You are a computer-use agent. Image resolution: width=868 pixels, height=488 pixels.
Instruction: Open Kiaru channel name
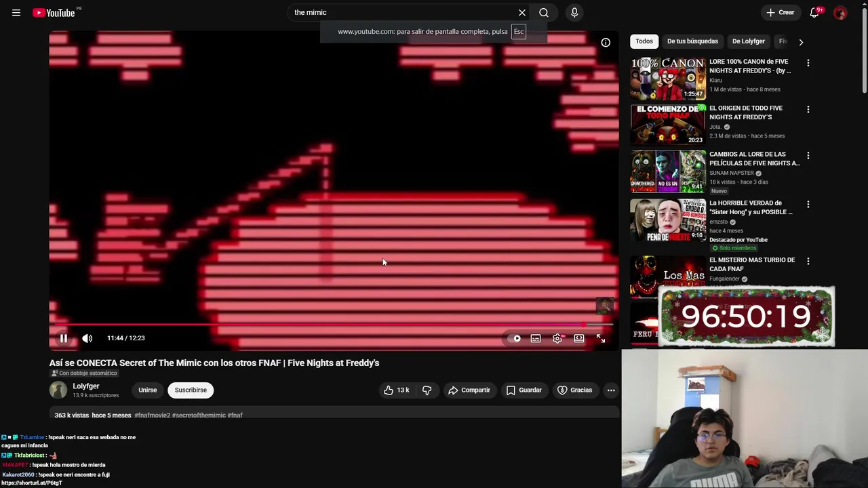pos(715,81)
